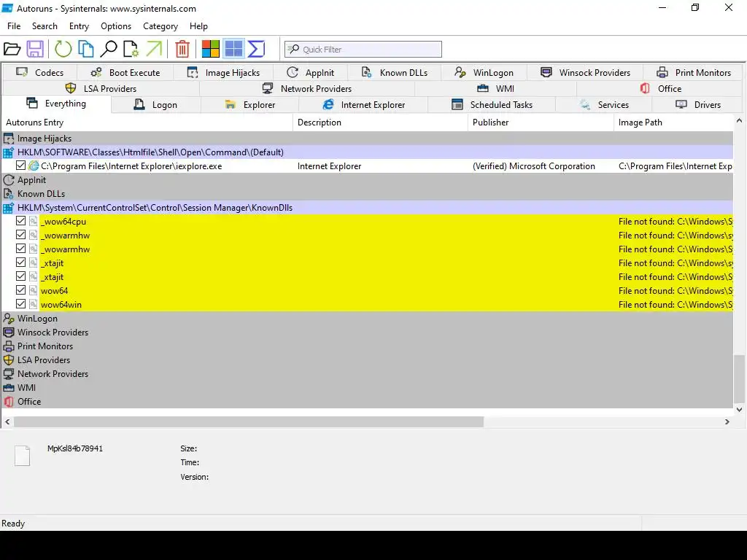Screen dimensions: 747x560
Task: Switch to the Winsock Providers tab
Action: (x=586, y=72)
